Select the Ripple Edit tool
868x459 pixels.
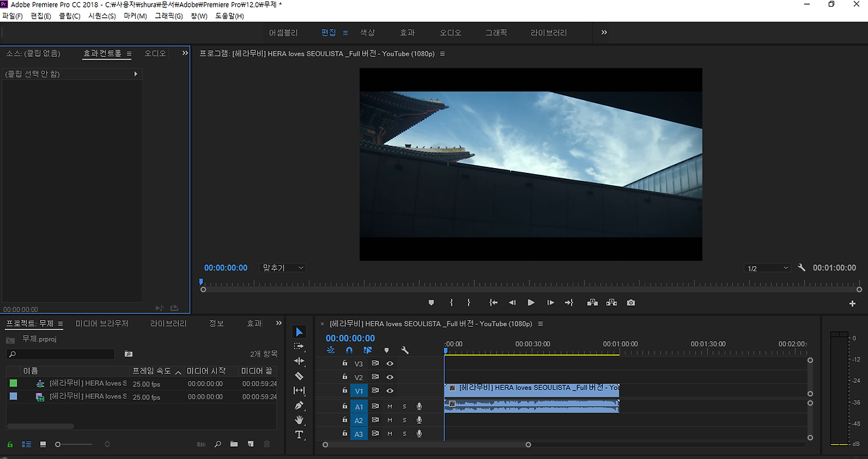(299, 361)
